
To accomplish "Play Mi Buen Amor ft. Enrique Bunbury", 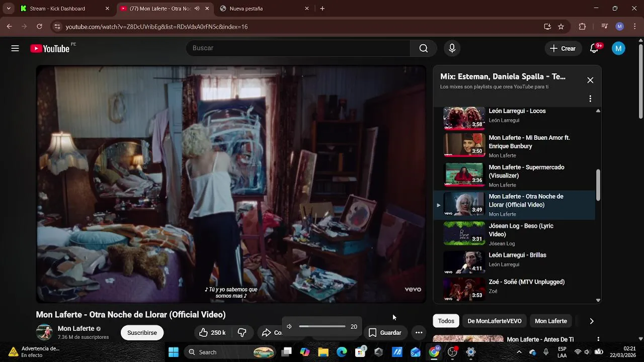I will coord(514,145).
